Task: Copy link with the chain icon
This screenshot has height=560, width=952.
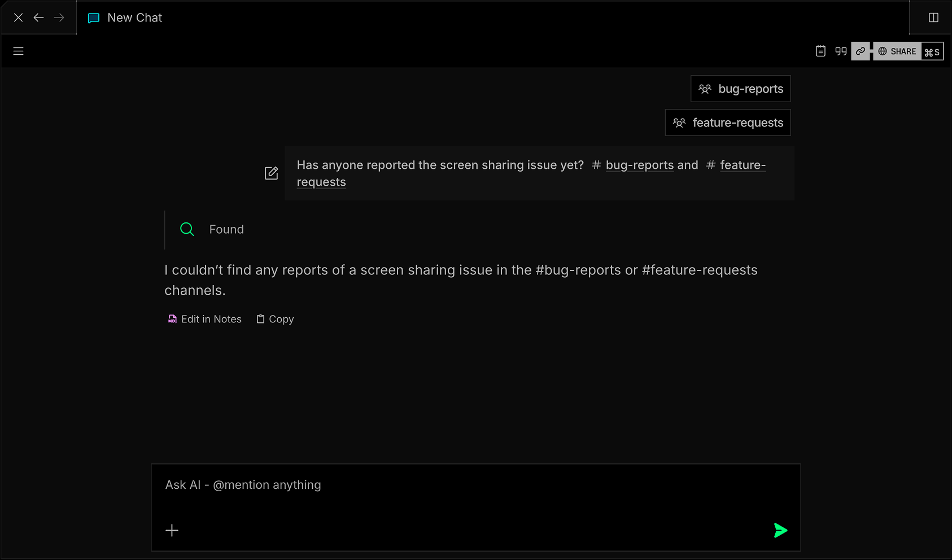Action: [x=860, y=51]
